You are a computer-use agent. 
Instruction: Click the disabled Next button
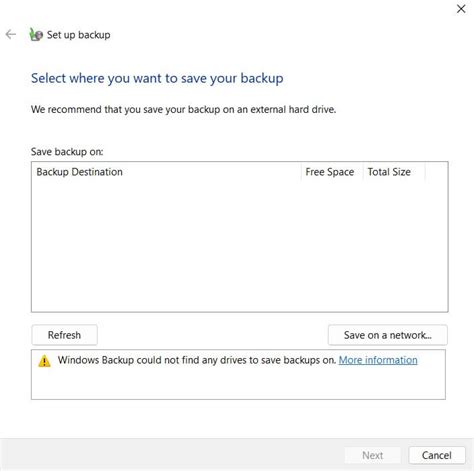tap(373, 455)
